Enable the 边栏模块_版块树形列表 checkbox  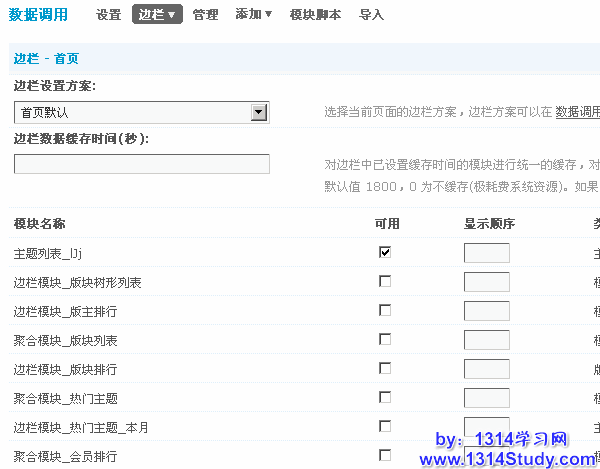point(385,281)
